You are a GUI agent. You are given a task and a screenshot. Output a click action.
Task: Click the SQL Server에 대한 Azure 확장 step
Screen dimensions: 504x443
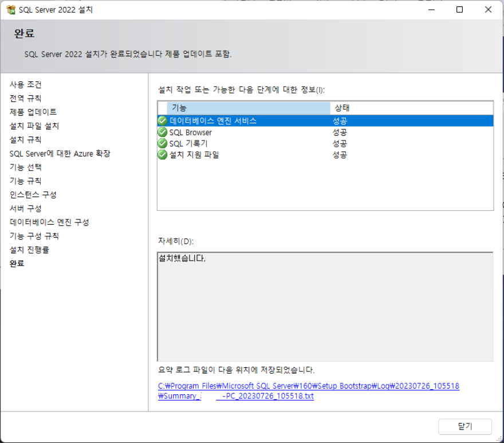[60, 154]
